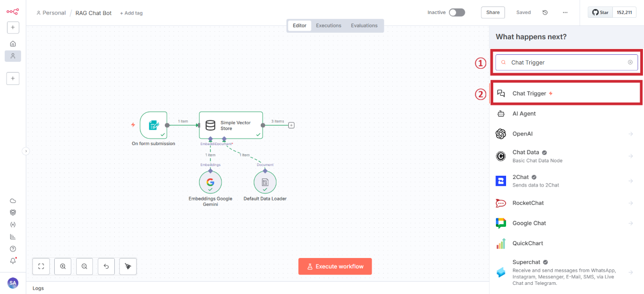Go to Home icon in sidebar
Viewport: 644px width, 294px height.
(x=13, y=44)
